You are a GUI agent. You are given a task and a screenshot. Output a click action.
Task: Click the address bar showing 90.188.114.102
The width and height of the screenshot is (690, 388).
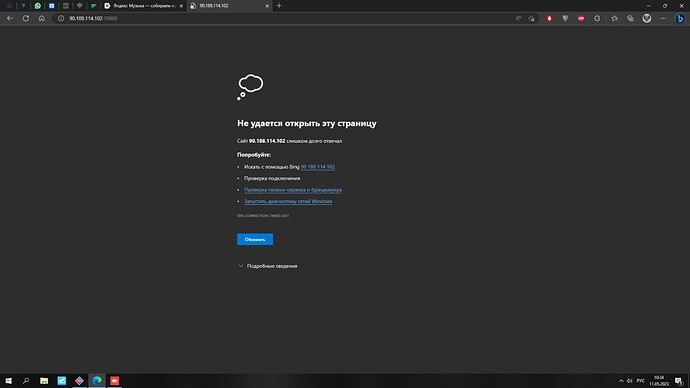click(x=282, y=18)
